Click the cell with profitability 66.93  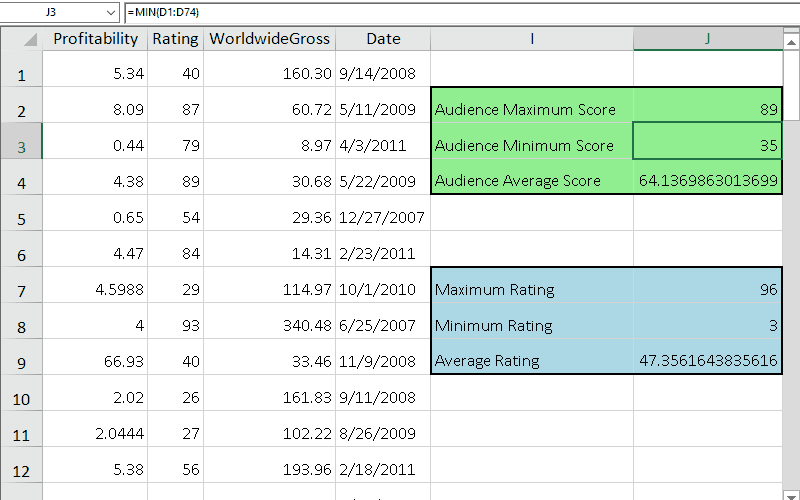(x=95, y=361)
